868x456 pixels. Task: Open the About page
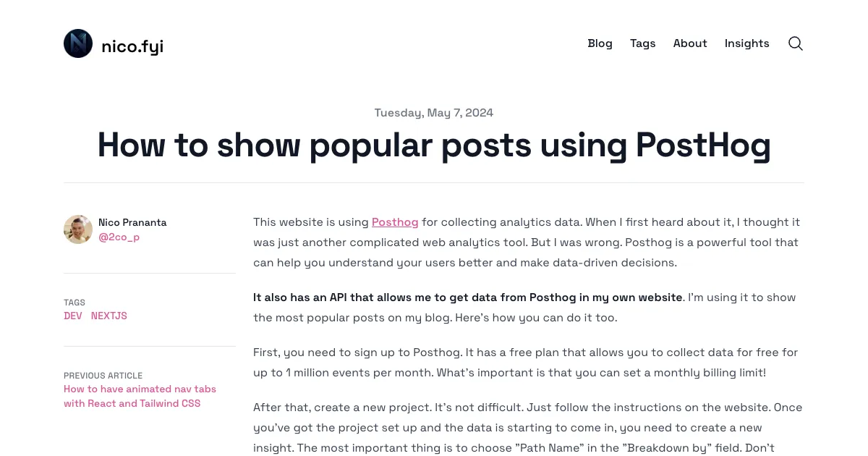click(690, 43)
